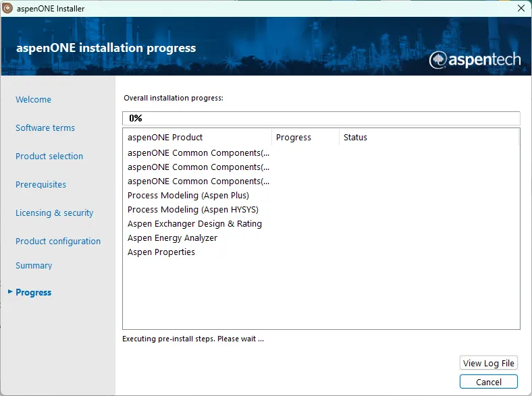Click the 'Executing pre-install steps' status text
Viewport: 532px width, 396px height.
[x=192, y=339]
